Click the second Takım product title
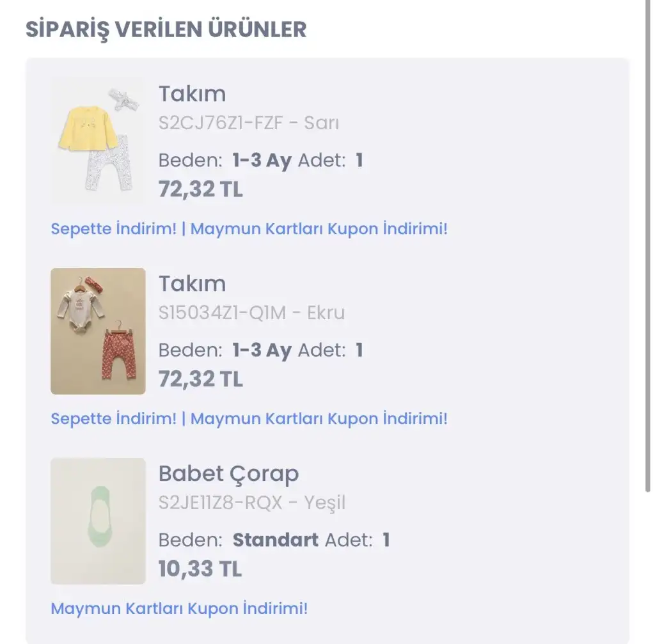This screenshot has width=655, height=644. coord(192,283)
